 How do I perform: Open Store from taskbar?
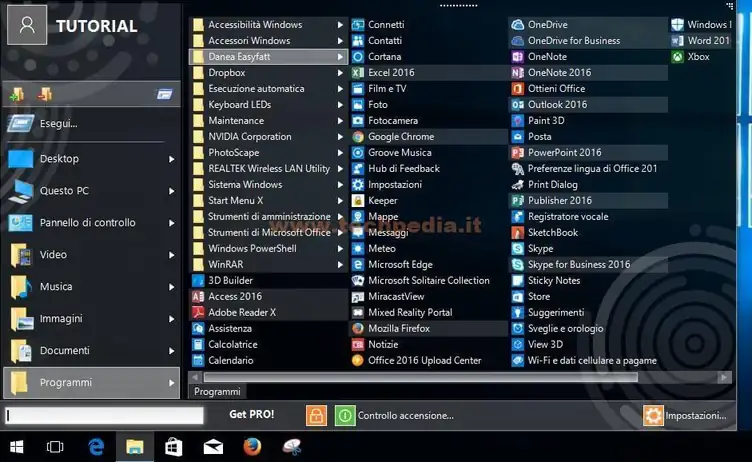point(174,447)
